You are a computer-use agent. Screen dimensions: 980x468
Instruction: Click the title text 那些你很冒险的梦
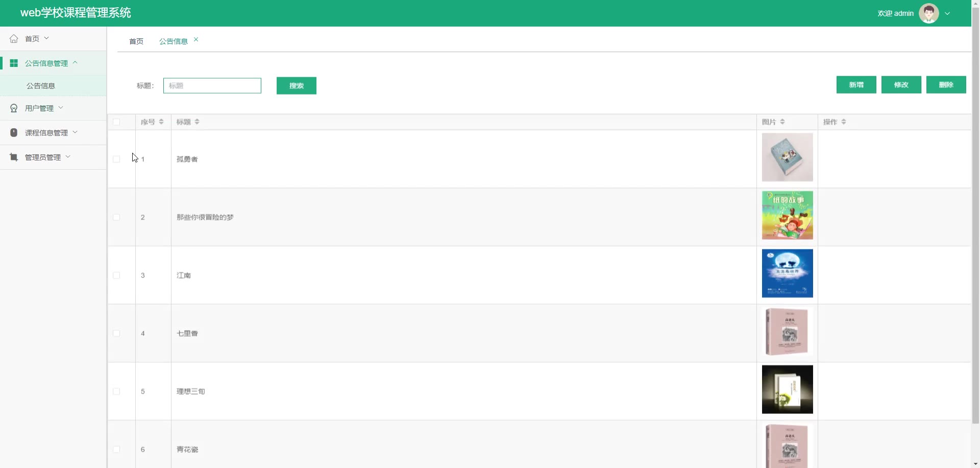click(x=205, y=217)
